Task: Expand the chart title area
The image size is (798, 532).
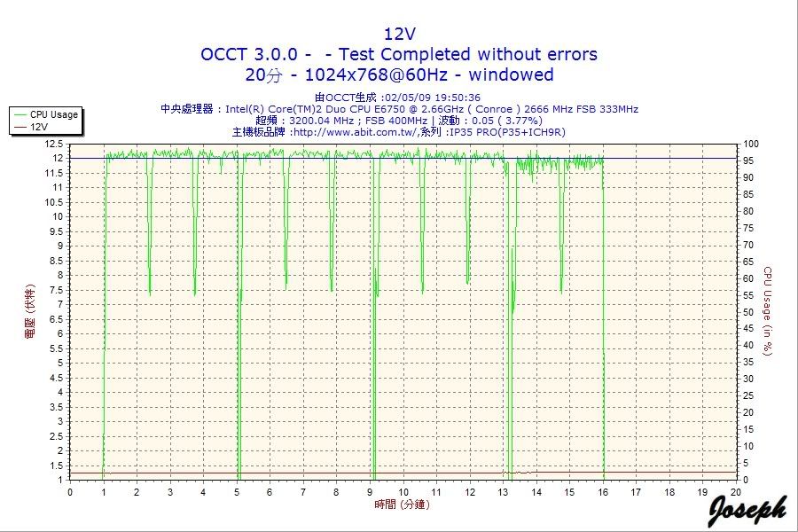Action: (x=399, y=32)
